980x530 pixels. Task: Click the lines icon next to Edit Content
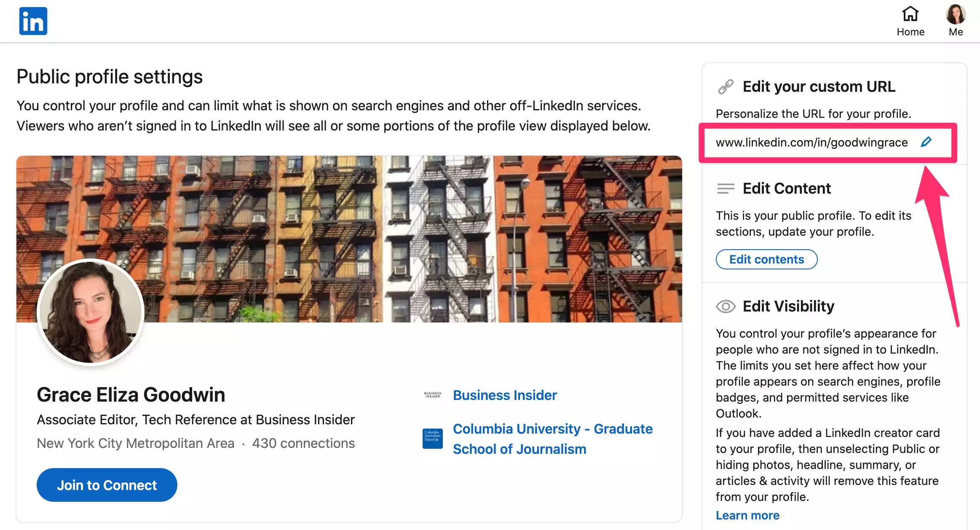point(726,189)
